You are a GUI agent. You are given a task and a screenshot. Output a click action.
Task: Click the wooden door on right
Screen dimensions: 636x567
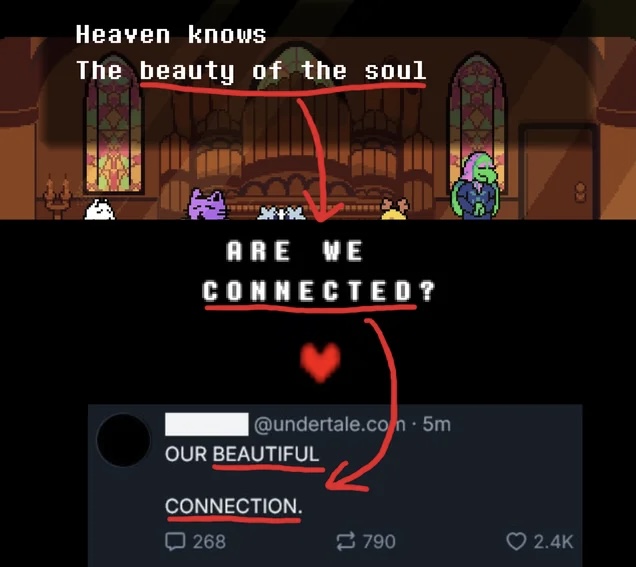point(558,172)
